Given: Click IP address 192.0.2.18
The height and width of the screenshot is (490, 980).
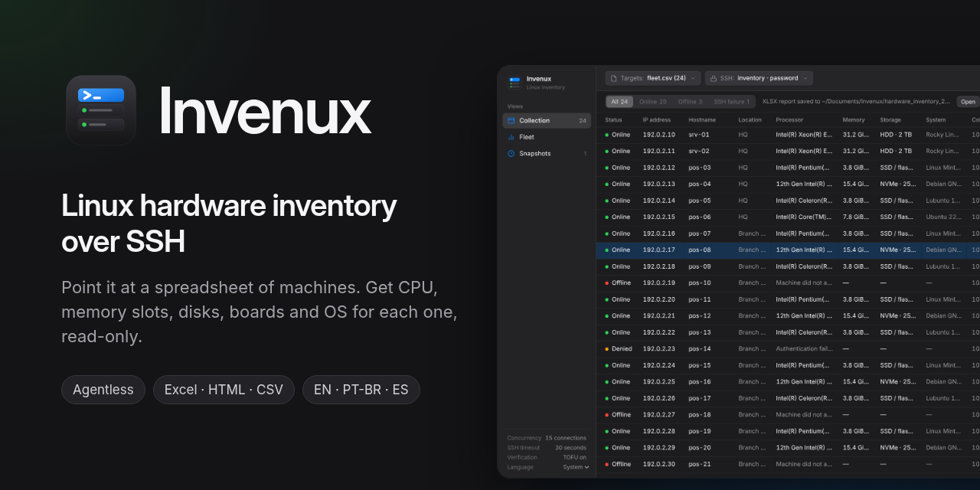Looking at the screenshot, I should (658, 266).
